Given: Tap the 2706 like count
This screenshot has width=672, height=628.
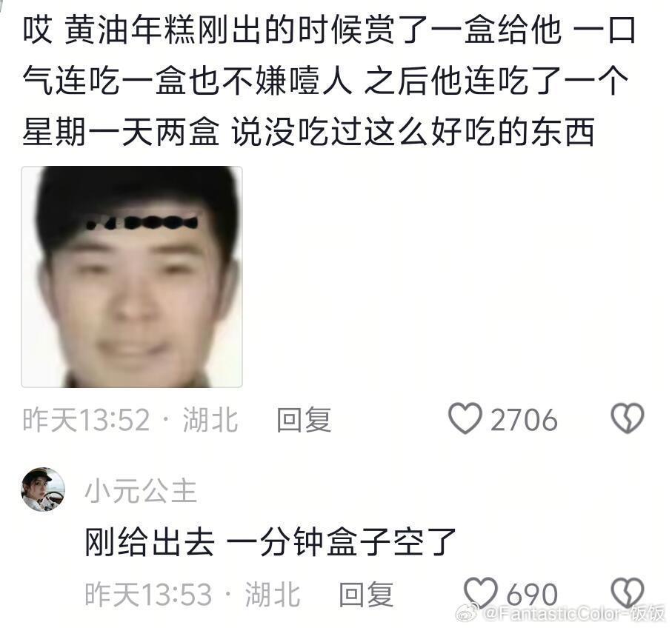Looking at the screenshot, I should (x=524, y=420).
